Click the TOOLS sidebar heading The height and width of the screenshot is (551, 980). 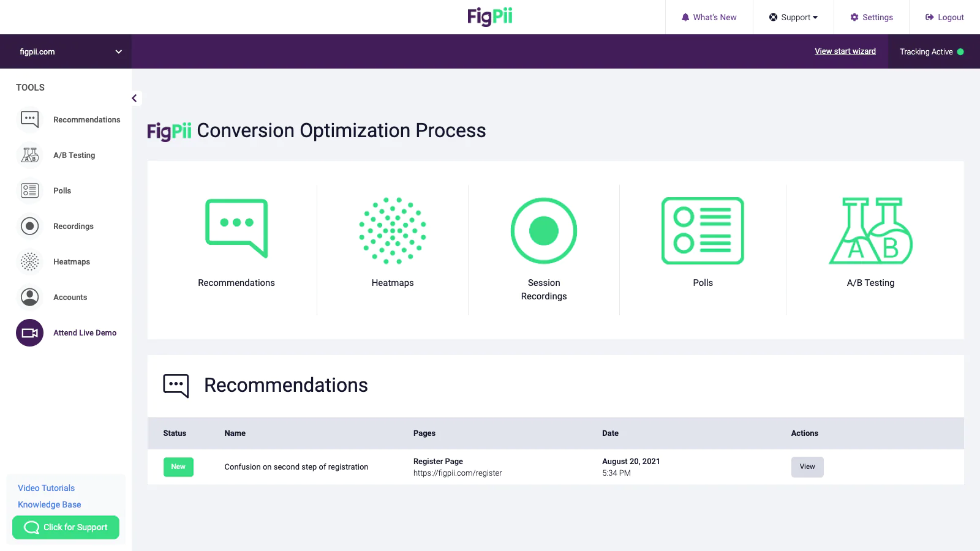click(x=30, y=88)
